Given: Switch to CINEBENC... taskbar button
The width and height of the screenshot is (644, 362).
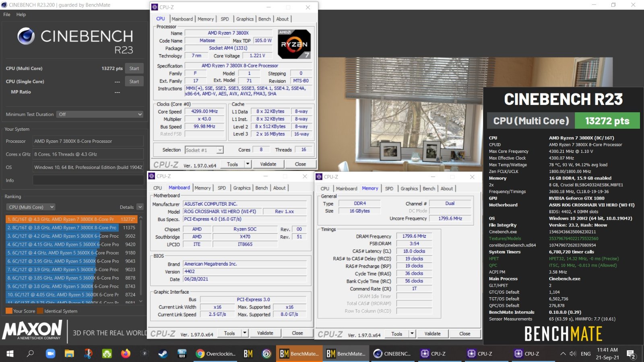Looking at the screenshot, I should pos(392,354).
